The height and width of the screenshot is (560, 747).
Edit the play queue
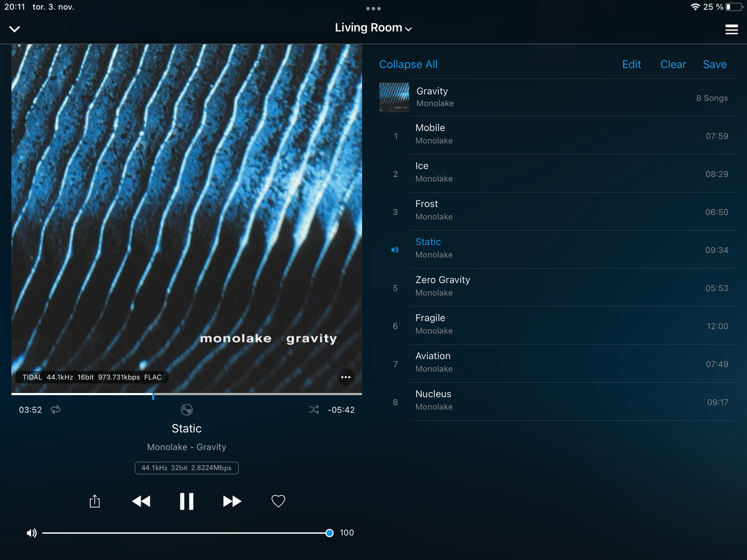pos(631,64)
